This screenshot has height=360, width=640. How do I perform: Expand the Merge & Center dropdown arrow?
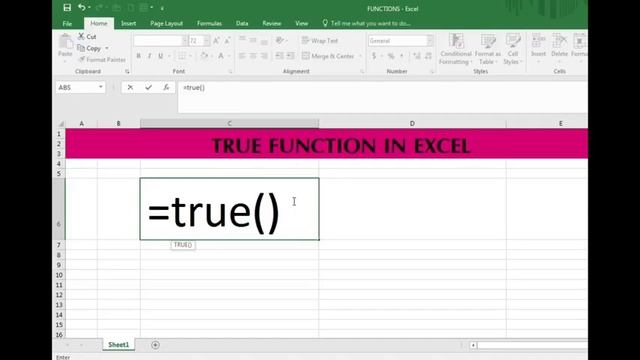pos(360,56)
